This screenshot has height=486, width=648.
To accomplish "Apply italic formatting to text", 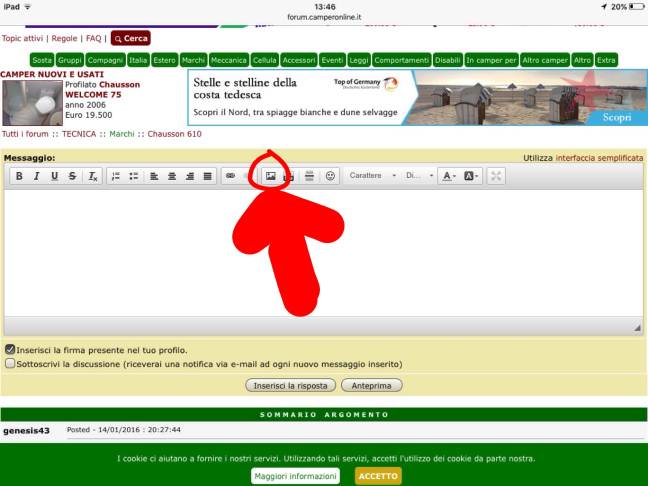I will [x=36, y=176].
